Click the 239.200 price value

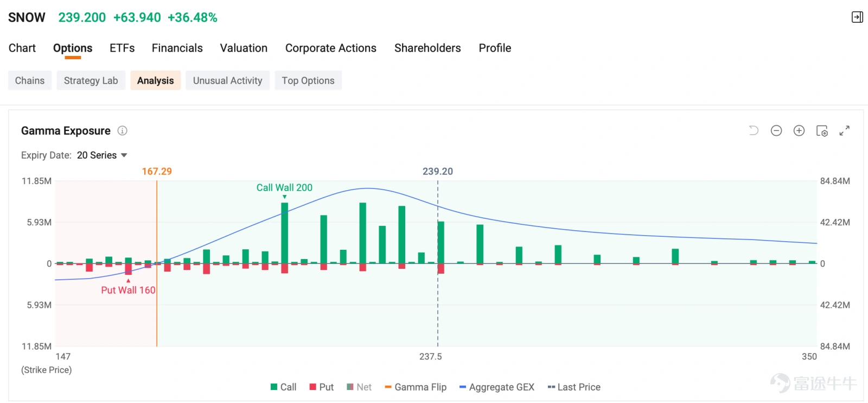click(x=82, y=17)
